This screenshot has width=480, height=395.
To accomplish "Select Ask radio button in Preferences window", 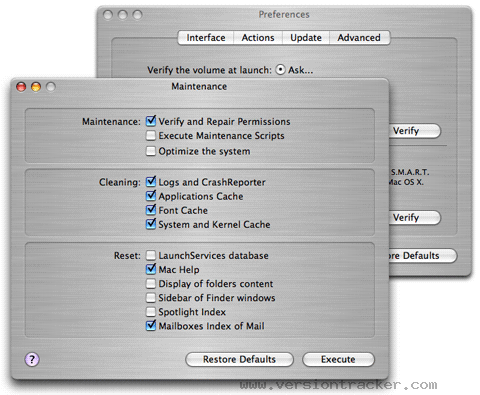I will tap(280, 70).
